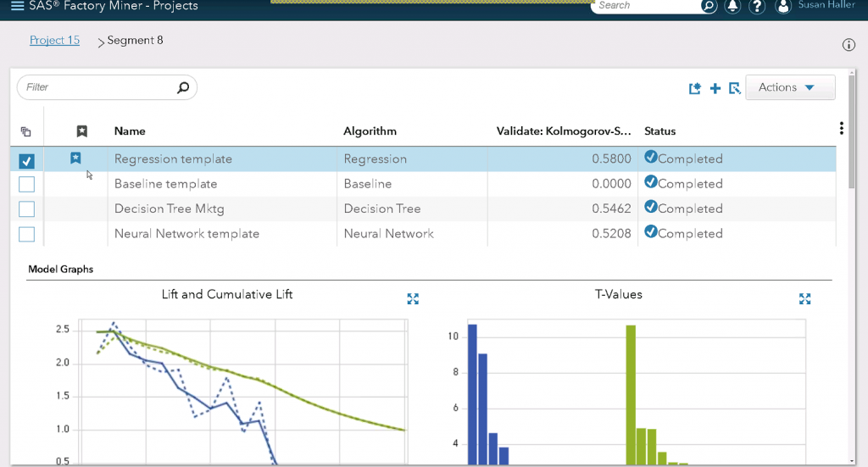Open the help question mark icon

(757, 6)
